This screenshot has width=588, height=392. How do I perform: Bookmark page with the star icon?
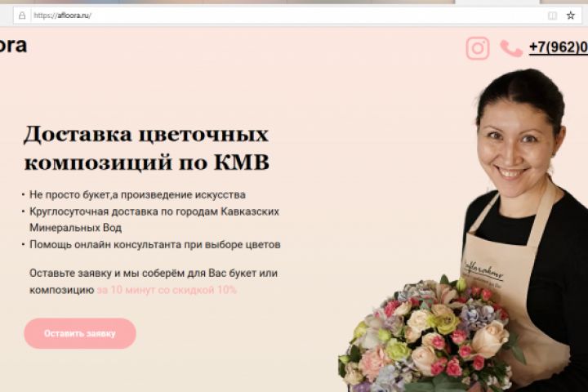pos(570,16)
